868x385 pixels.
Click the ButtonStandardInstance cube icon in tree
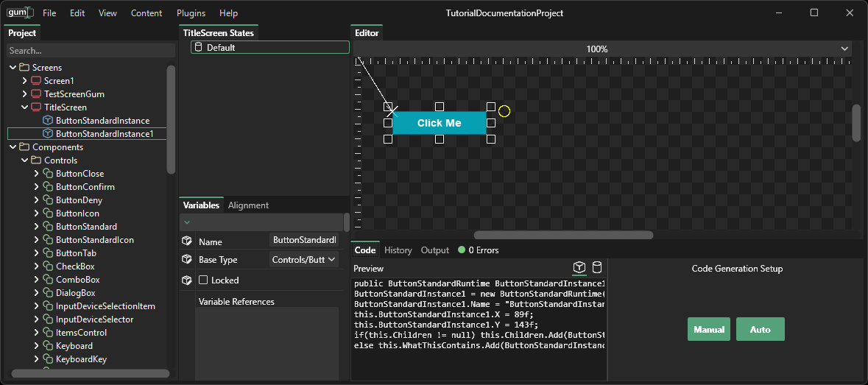coord(48,121)
